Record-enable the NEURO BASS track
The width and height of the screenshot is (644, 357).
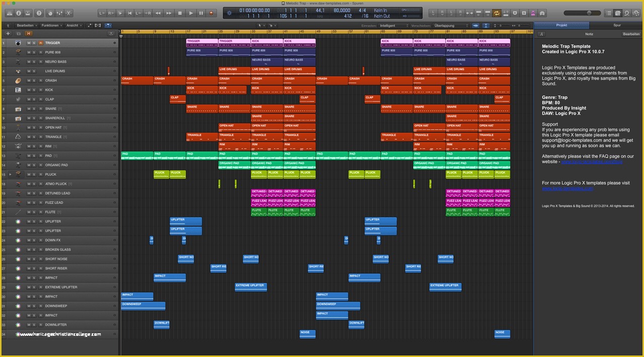[40, 62]
